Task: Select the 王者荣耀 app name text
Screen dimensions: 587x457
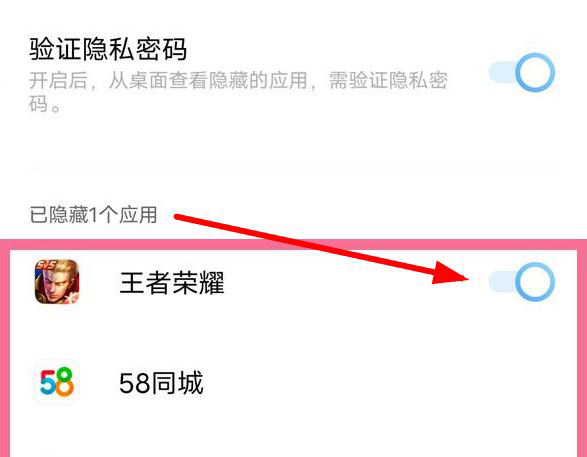Action: (172, 283)
